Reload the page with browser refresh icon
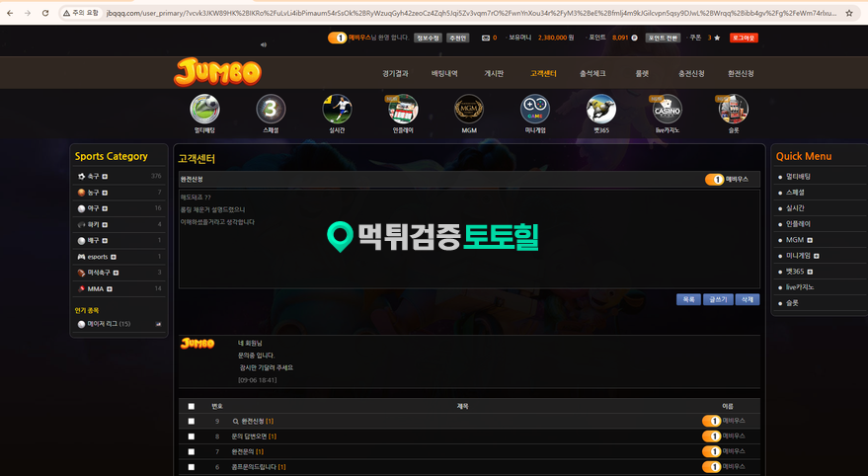Image resolution: width=868 pixels, height=476 pixels. point(45,13)
